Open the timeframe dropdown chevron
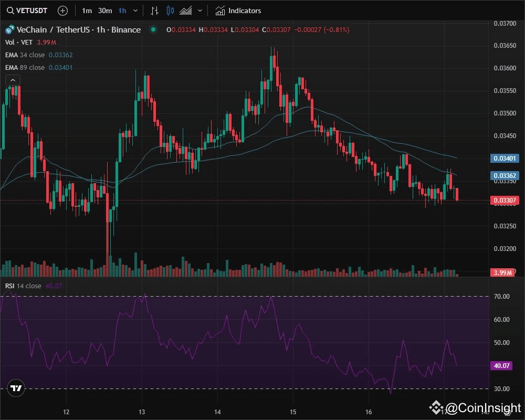This screenshot has width=525, height=420. [x=135, y=10]
